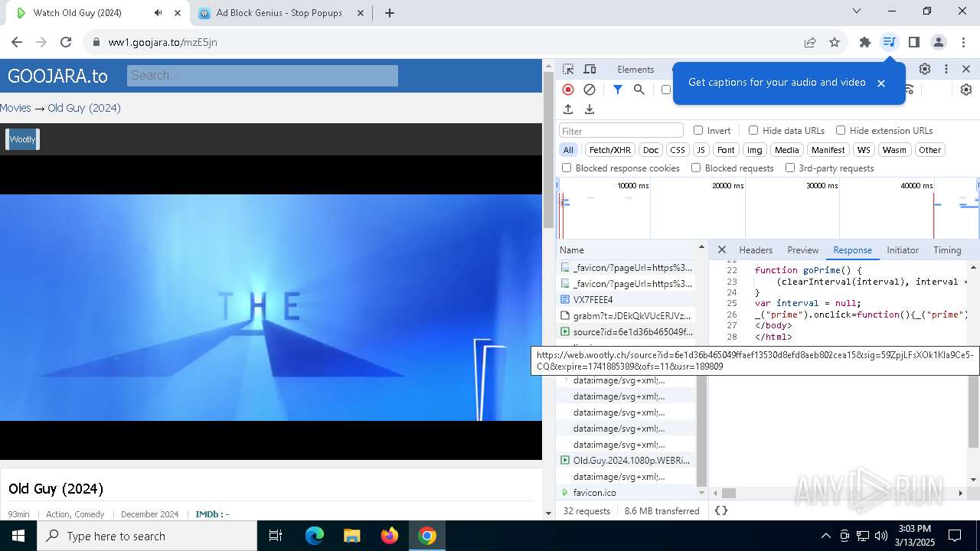Check Hide data URLs
This screenshot has height=551, width=980.
click(753, 130)
